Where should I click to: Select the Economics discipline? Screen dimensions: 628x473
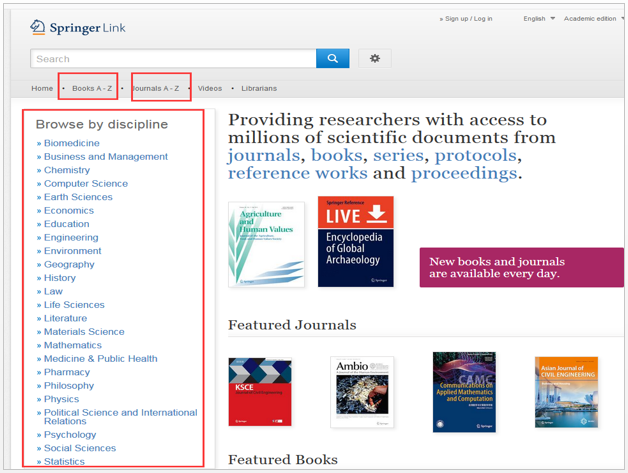pos(69,211)
